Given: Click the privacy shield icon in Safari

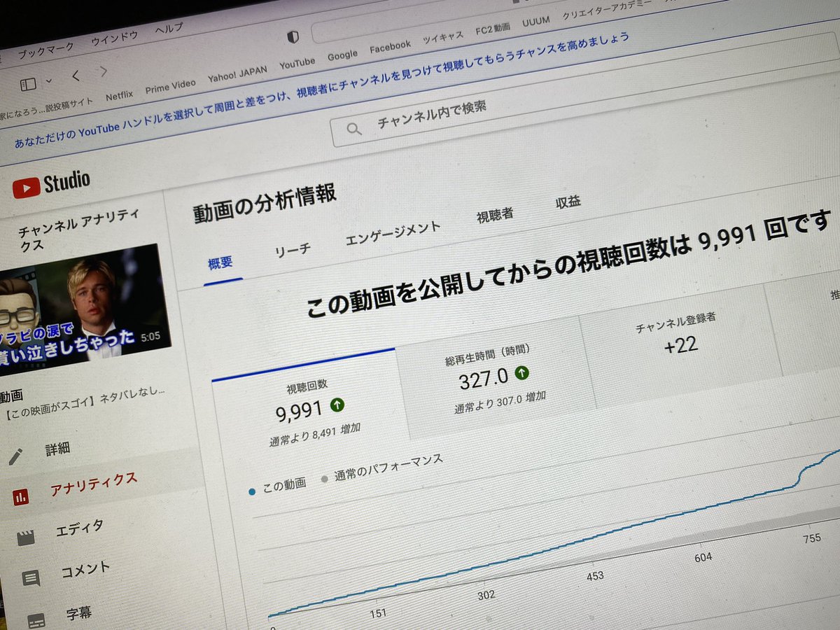Looking at the screenshot, I should (293, 38).
